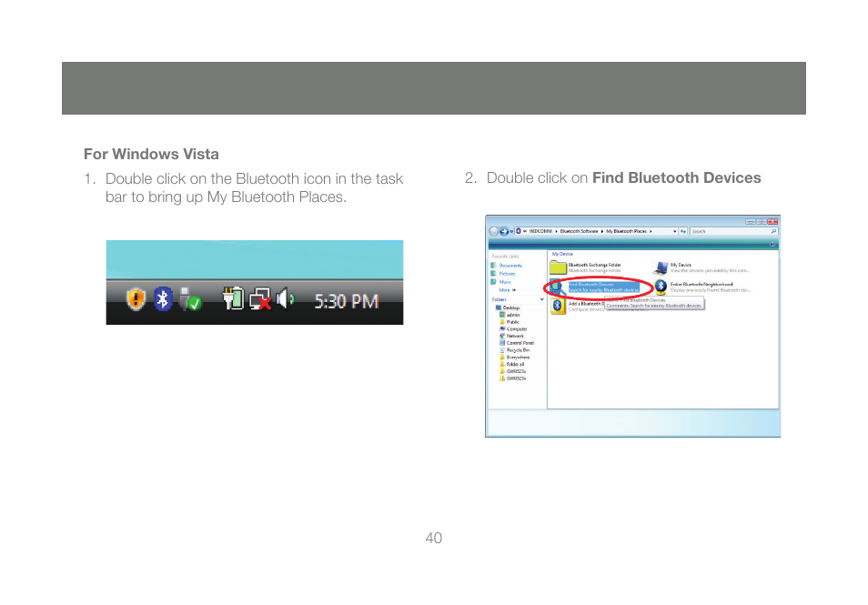Screen dimensions: 868x605
Task: Click the Safely Remove Hardware tray icon
Action: point(190,299)
